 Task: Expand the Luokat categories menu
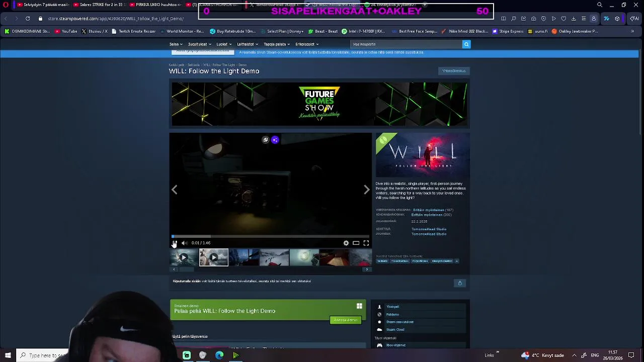pos(224,44)
